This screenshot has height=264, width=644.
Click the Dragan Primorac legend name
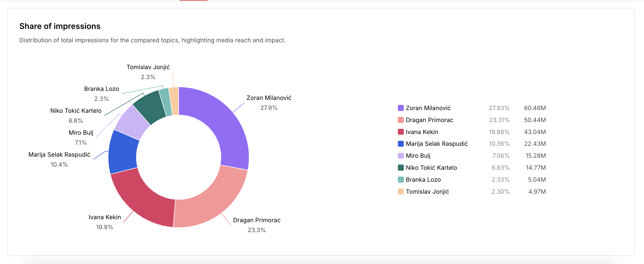[429, 120]
